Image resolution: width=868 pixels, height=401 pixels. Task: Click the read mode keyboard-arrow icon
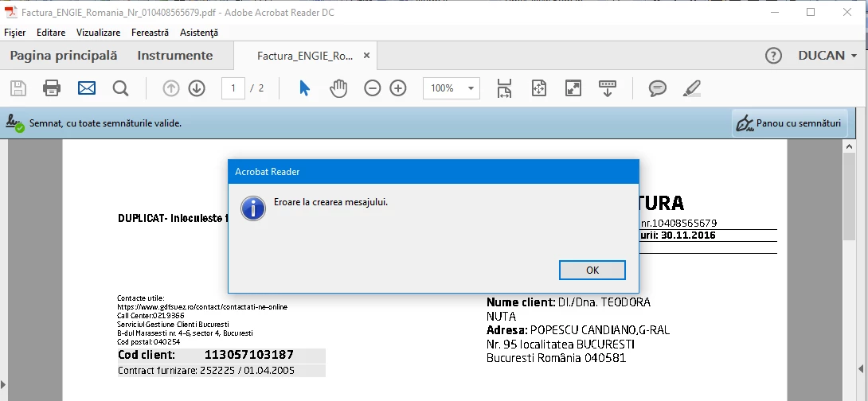pyautogui.click(x=608, y=88)
